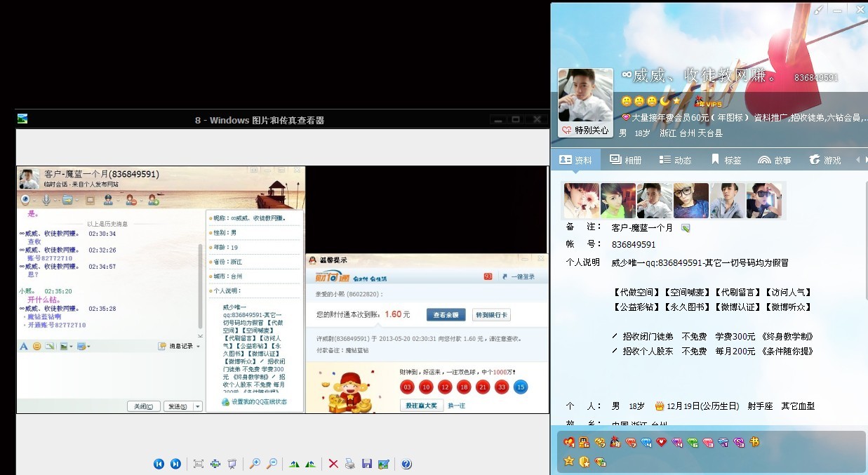868x475 pixels.
Task: Click the purple diamond badge numbered 4
Action: click(x=676, y=442)
